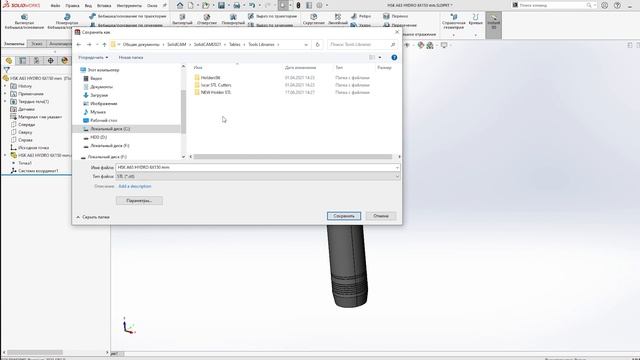Click the Undo arrow icon
Viewport: 640px width, 360px height.
pyautogui.click(x=252, y=5)
